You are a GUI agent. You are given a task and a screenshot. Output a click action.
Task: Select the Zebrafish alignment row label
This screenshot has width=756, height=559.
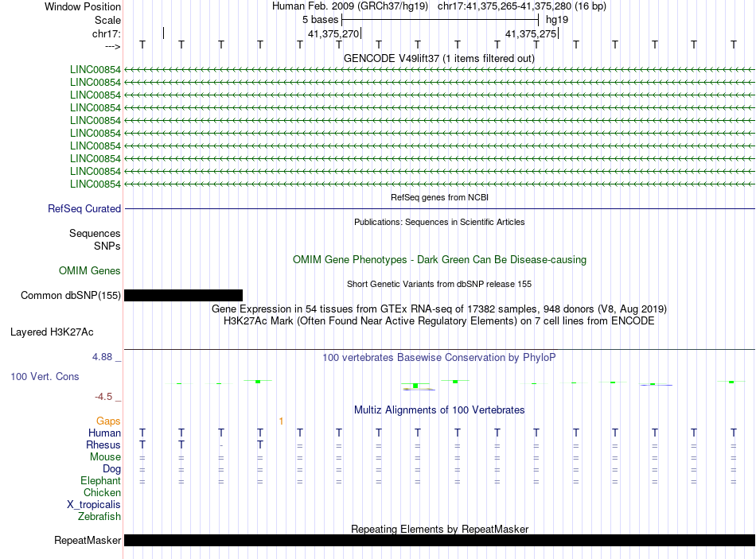99,517
